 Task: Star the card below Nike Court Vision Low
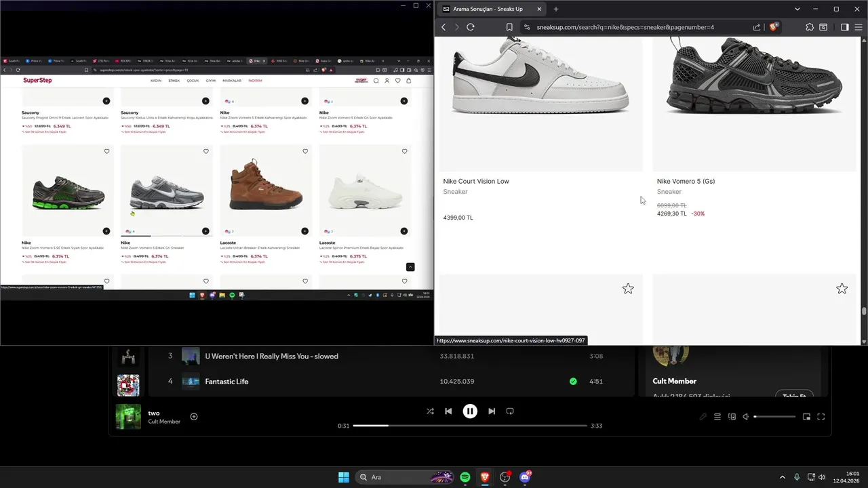[x=628, y=289]
